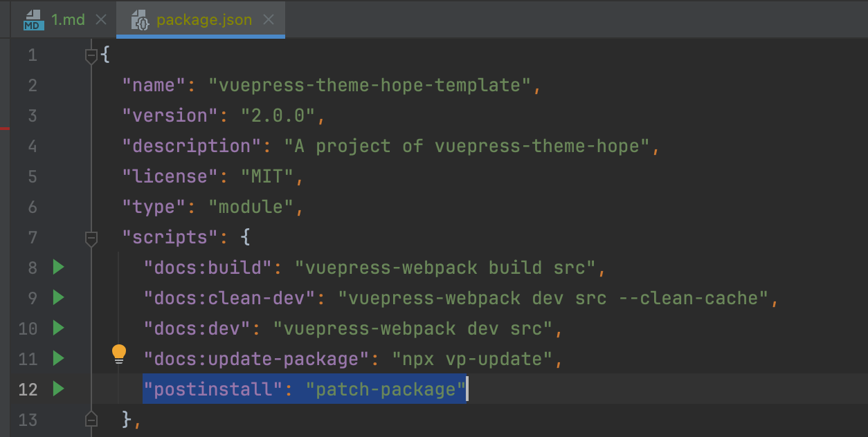Click run arrow beside docs:dev script
The height and width of the screenshot is (437, 868).
[58, 328]
